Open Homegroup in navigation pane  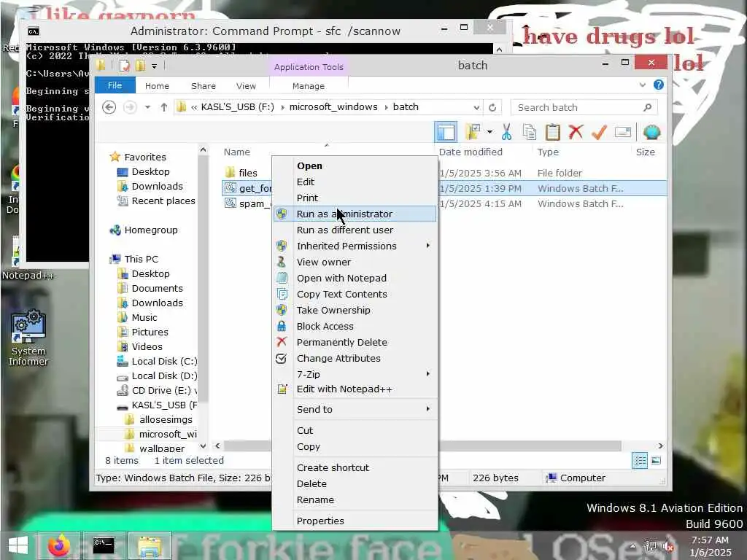[x=150, y=230]
